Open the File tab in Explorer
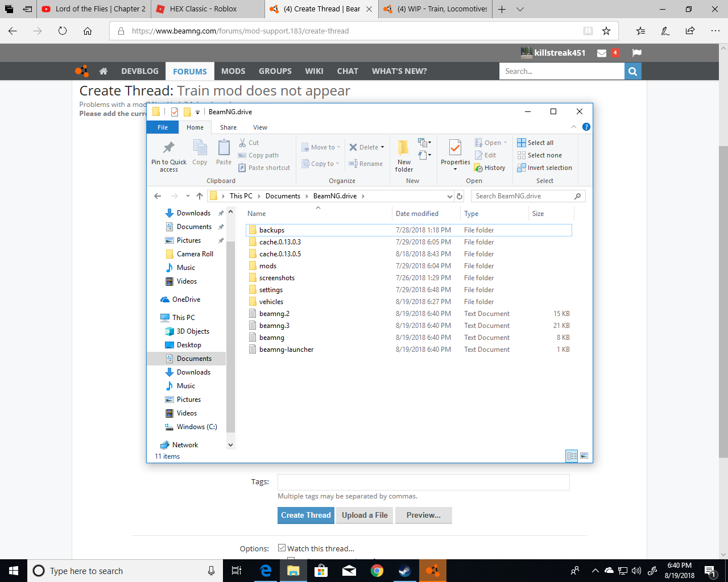The image size is (728, 582). click(163, 127)
